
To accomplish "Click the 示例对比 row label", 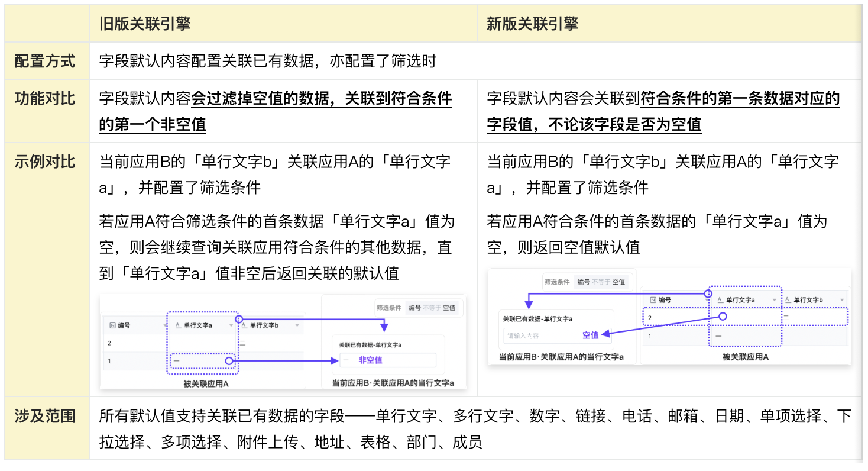I will [45, 162].
